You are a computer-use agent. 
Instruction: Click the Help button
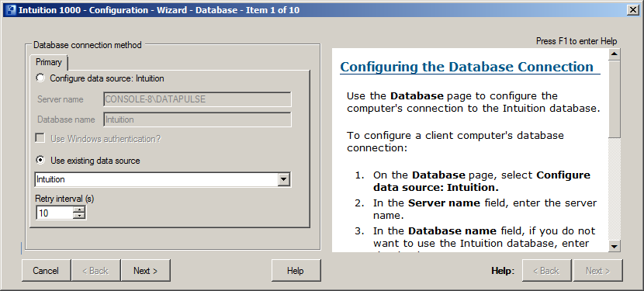point(296,271)
